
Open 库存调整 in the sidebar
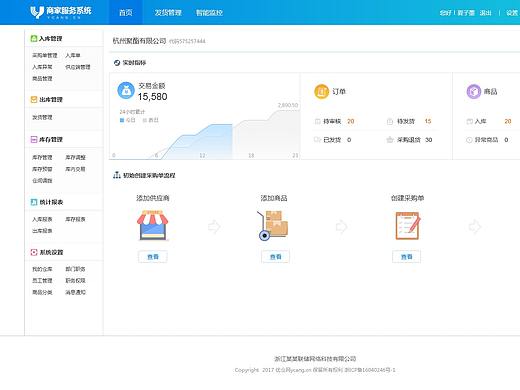75,157
